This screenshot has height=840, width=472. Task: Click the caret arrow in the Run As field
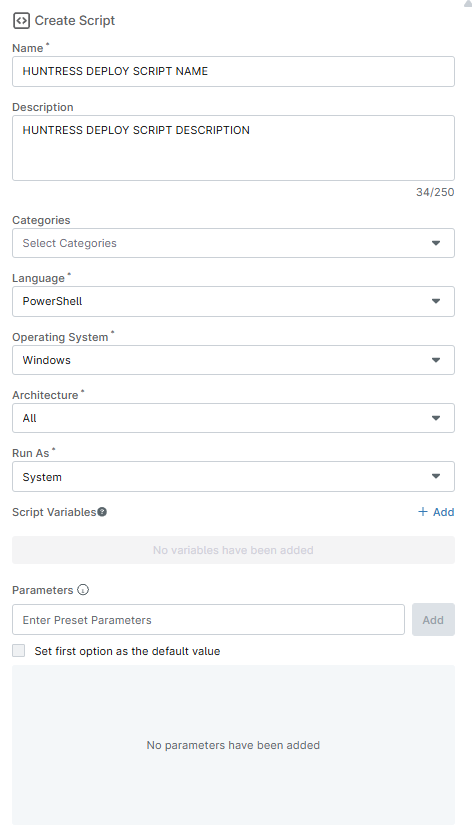[436, 476]
